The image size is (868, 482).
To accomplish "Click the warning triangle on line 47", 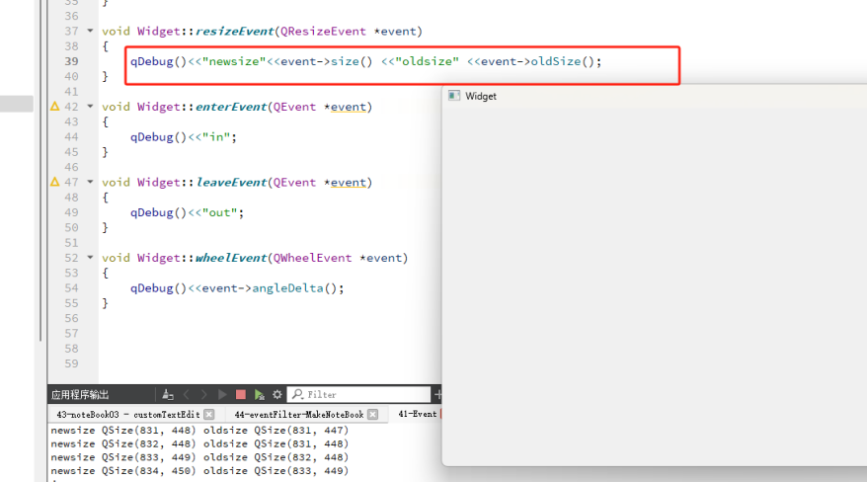I will click(54, 182).
